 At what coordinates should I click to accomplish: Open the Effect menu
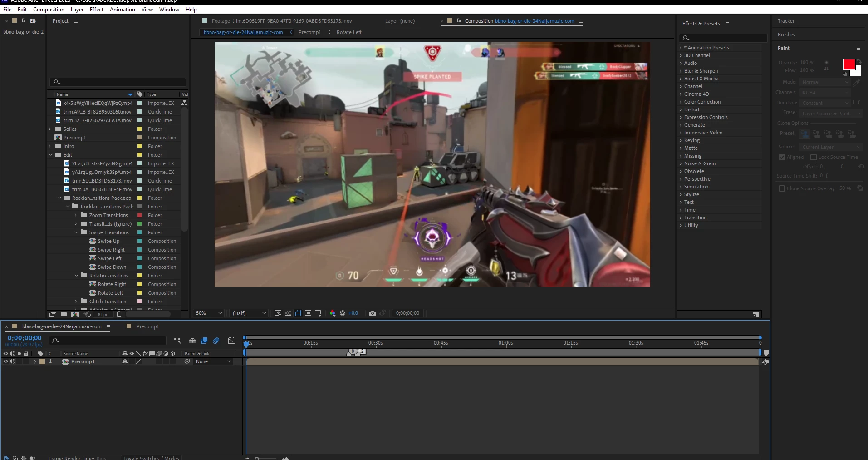point(97,10)
